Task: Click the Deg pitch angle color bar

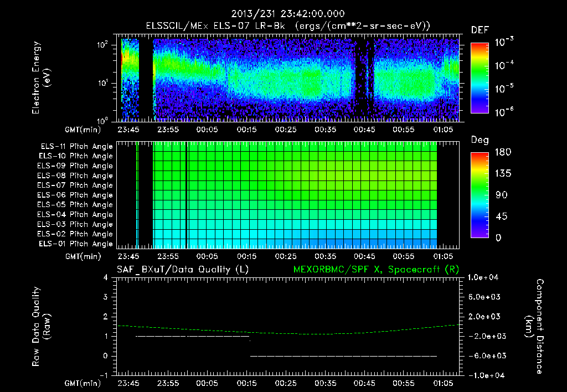Action: 480,195
